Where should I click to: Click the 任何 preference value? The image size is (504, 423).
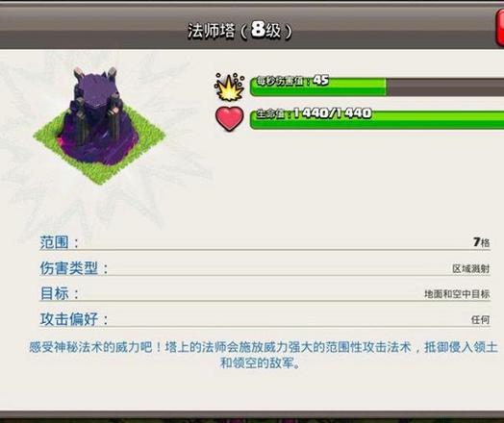tap(481, 319)
